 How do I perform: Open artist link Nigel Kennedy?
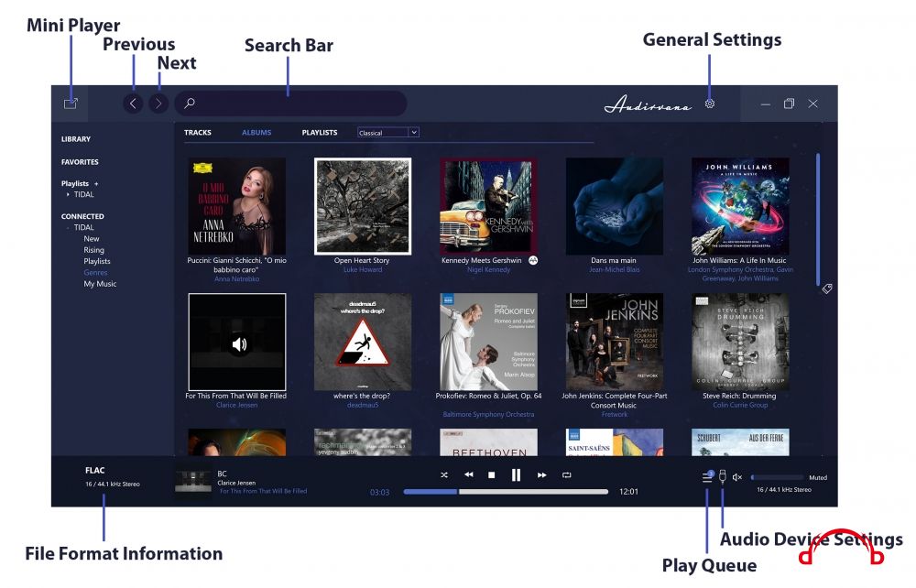click(488, 270)
